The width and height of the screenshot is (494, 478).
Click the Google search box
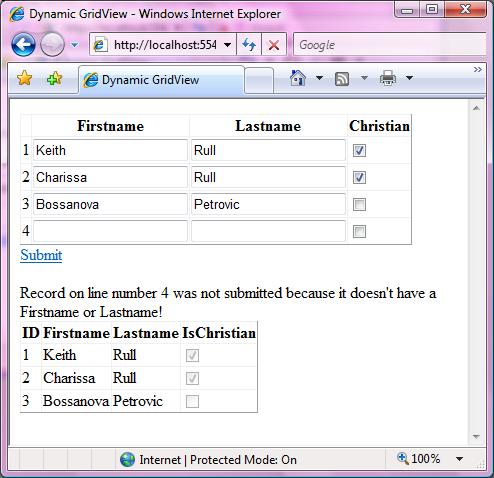pos(389,44)
